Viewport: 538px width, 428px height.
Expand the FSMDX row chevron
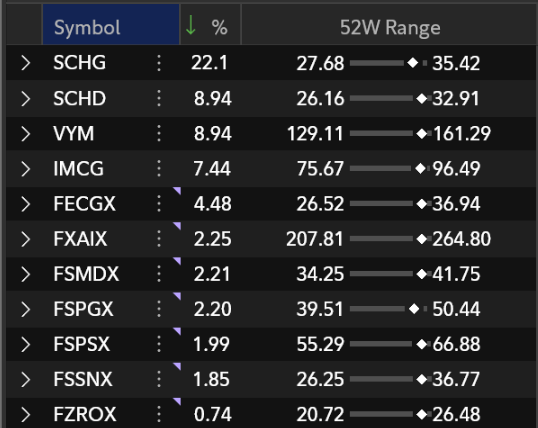coord(25,274)
